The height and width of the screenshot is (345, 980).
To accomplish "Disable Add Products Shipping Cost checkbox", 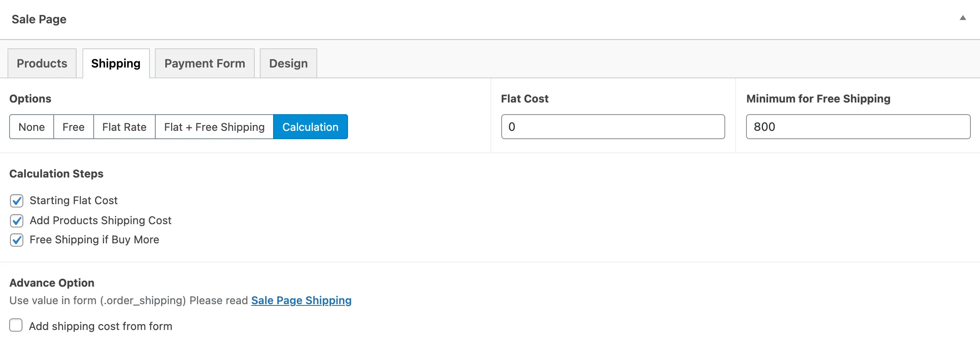I will click(17, 221).
